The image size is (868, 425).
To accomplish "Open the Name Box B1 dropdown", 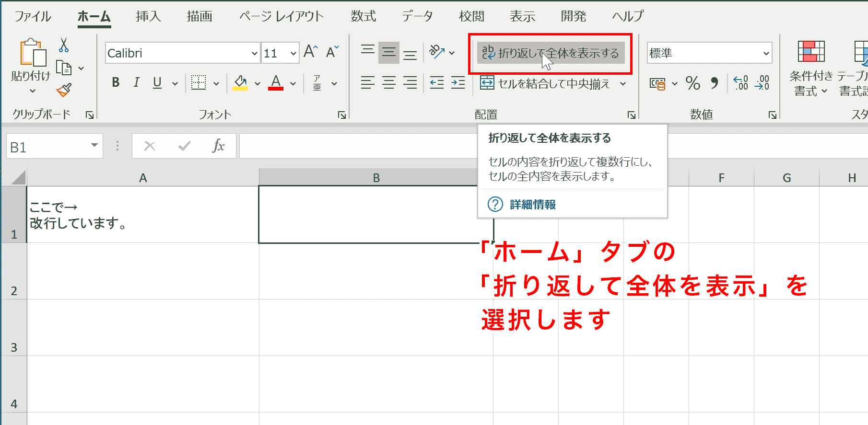I will [x=94, y=146].
